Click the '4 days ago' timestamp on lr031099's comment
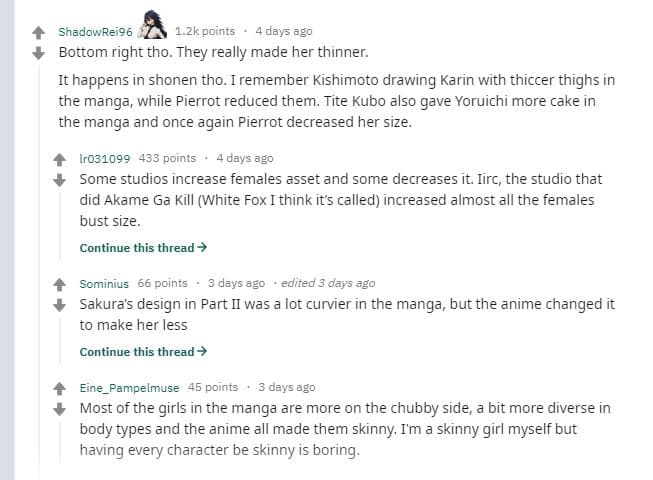The image size is (653, 480). point(244,158)
